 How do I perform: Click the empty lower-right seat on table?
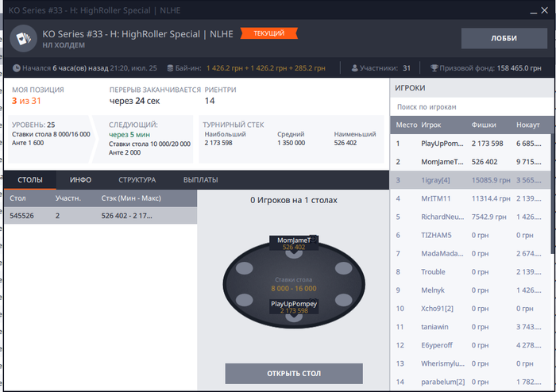(344, 300)
